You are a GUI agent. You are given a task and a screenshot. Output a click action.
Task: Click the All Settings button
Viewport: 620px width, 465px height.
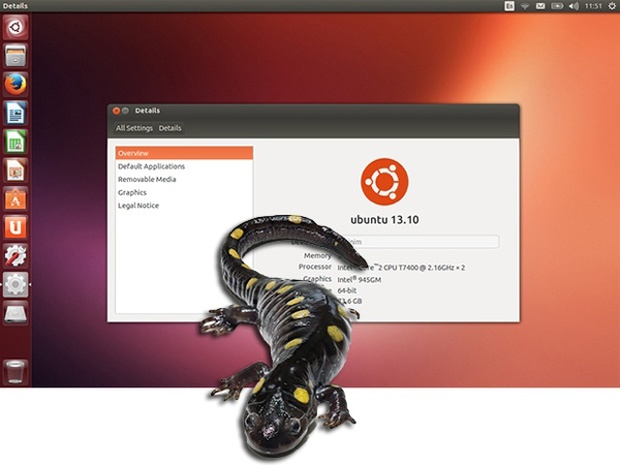[x=134, y=128]
